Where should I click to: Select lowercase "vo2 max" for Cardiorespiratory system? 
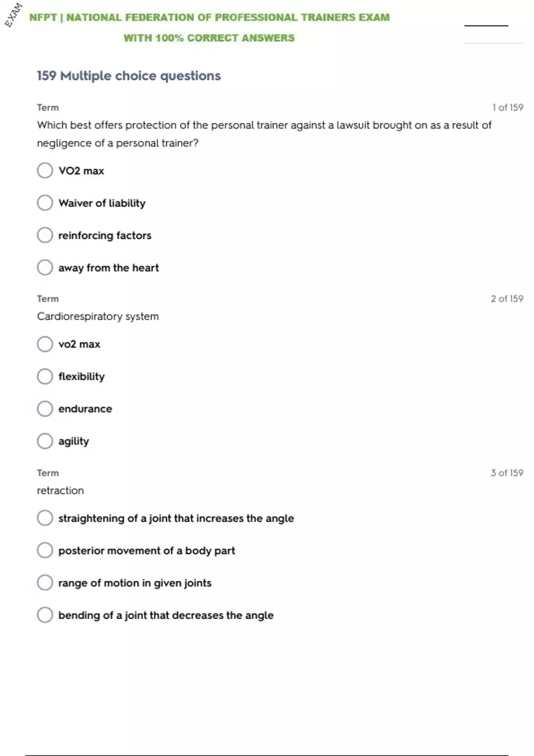click(45, 344)
